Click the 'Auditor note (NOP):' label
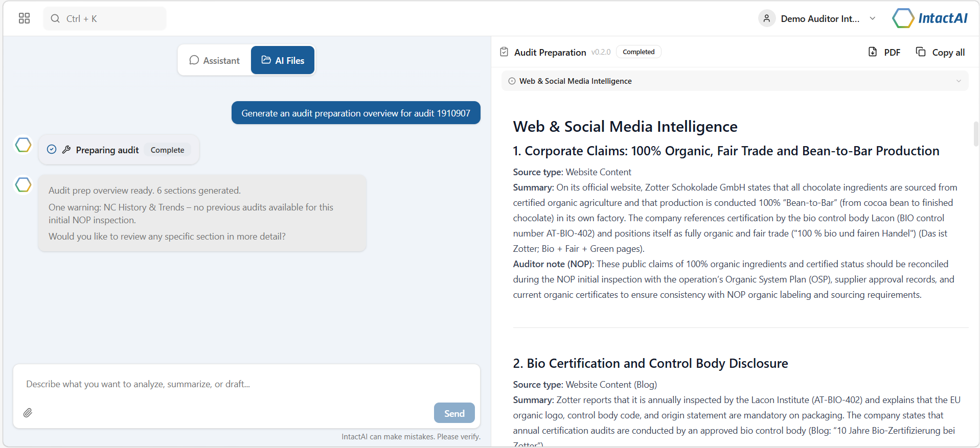This screenshot has width=980, height=448. pyautogui.click(x=554, y=264)
